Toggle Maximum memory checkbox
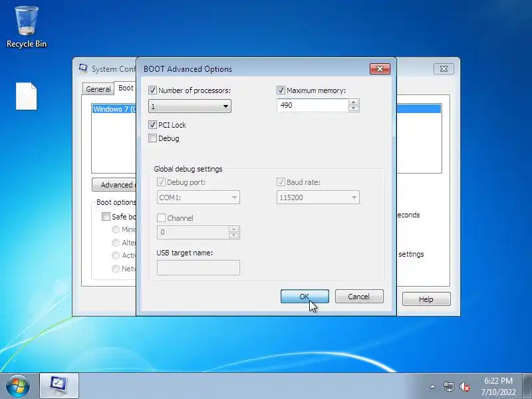The width and height of the screenshot is (532, 399). [x=281, y=90]
